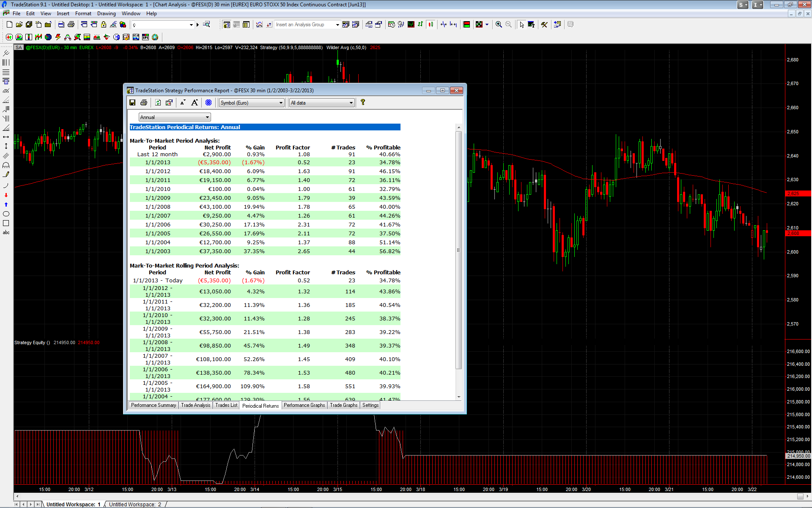This screenshot has width=812, height=508.
Task: Toggle the pointer cursor tool
Action: pyautogui.click(x=521, y=25)
